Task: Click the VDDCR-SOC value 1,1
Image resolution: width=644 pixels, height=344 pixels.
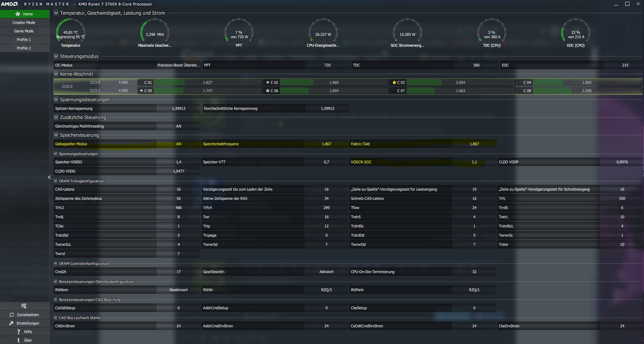Action: click(x=474, y=162)
